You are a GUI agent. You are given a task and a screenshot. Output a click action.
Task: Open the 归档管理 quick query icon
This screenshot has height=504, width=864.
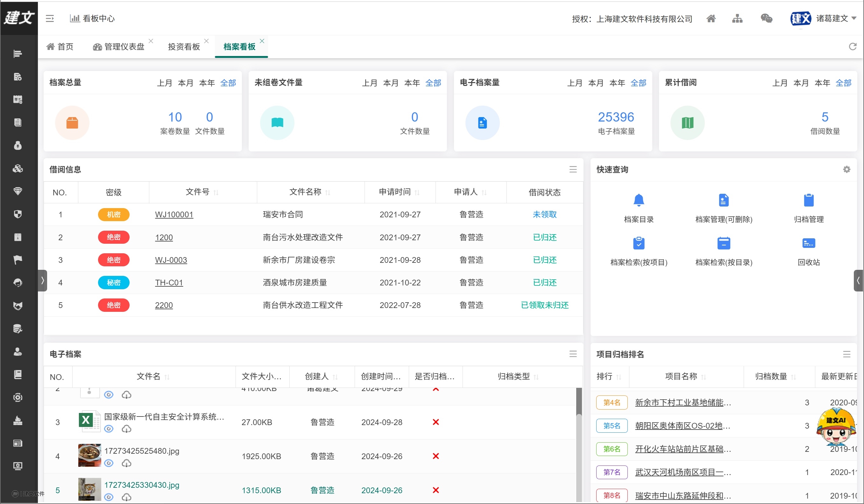808,200
